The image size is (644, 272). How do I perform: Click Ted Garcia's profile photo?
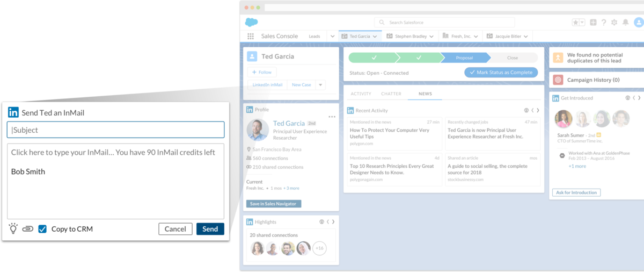[258, 130]
